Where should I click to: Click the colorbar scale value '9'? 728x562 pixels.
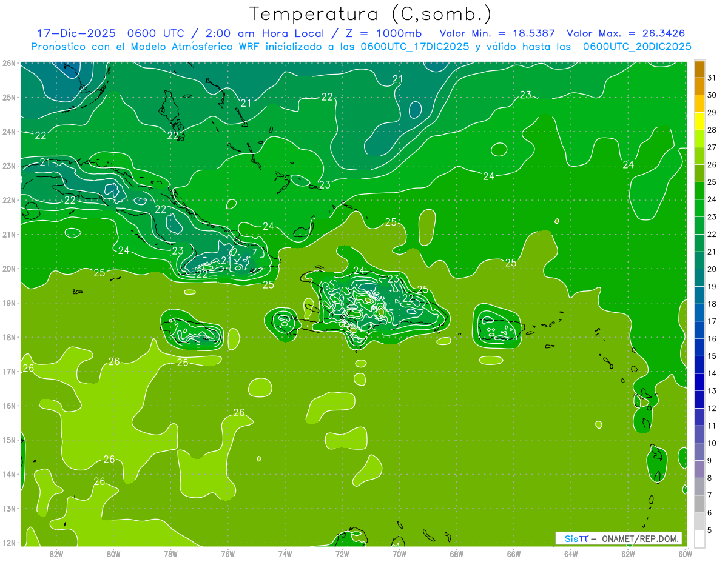tap(710, 461)
